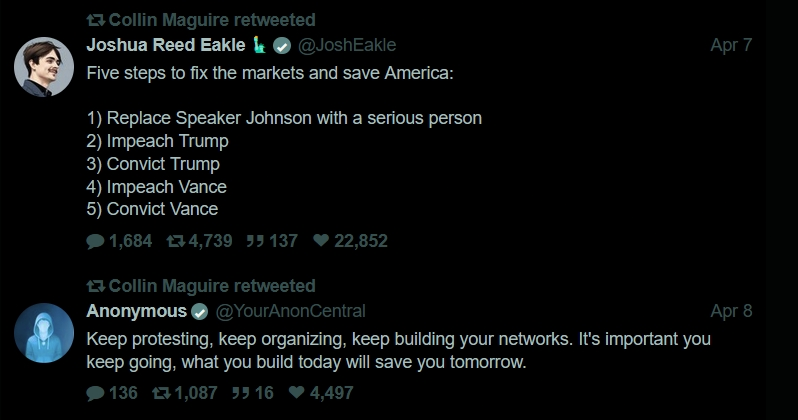Open Joshua Reed Eakle's profile picture
This screenshot has height=420, width=798.
pos(41,68)
